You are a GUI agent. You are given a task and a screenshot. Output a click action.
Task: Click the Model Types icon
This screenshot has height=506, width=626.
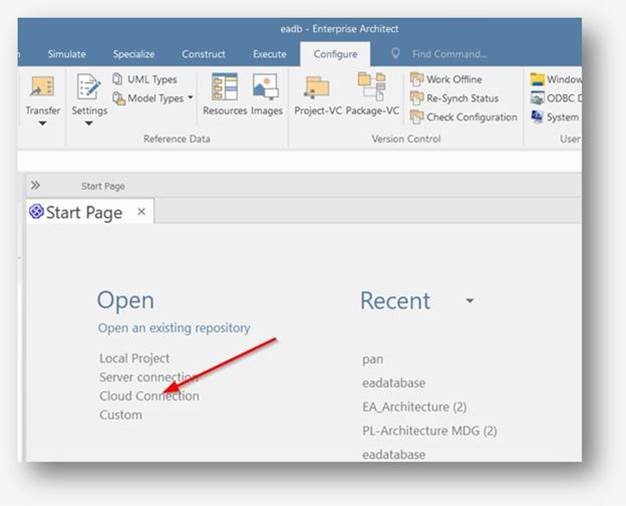(119, 98)
